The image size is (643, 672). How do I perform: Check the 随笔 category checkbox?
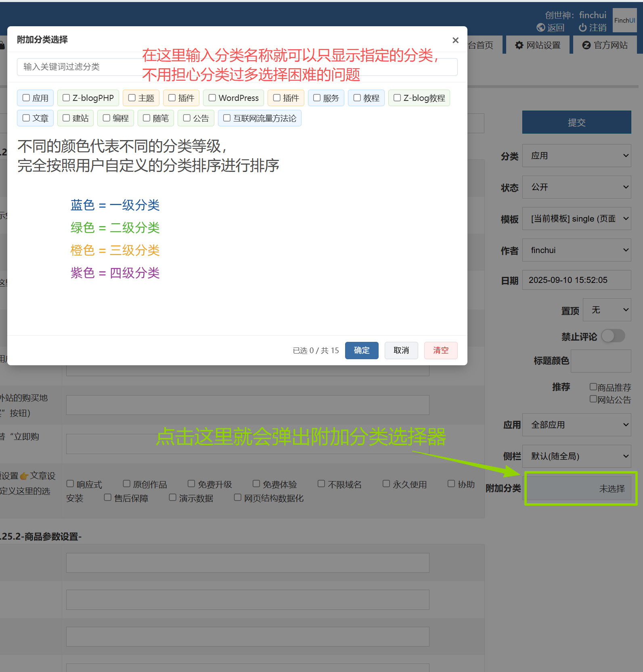click(x=147, y=118)
